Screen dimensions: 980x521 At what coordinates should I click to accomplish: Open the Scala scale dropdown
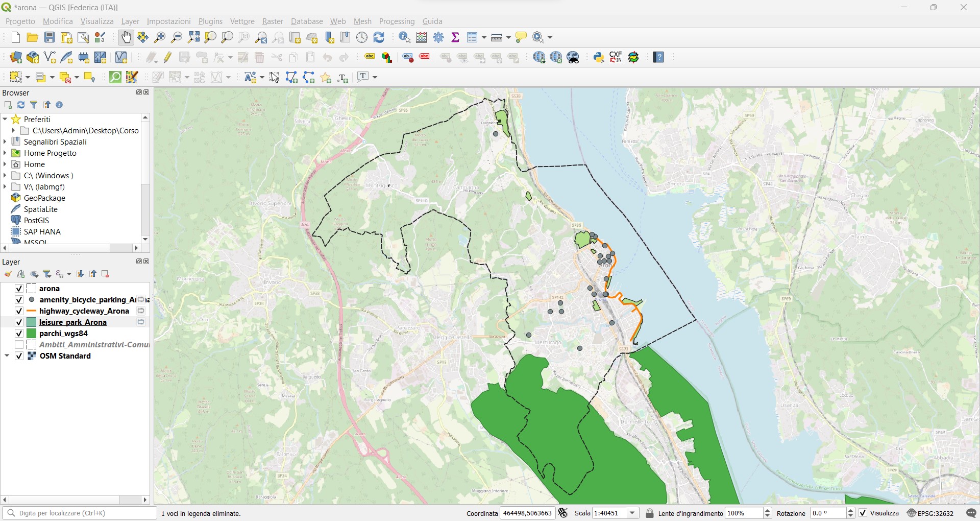coord(633,513)
